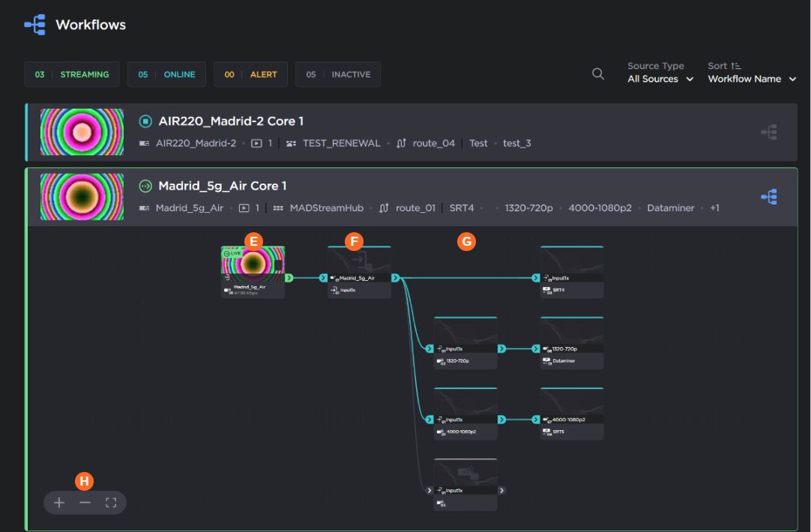Open the AIR220_Madrid-2 workflow thumbnail
The width and height of the screenshot is (811, 532).
[x=82, y=132]
